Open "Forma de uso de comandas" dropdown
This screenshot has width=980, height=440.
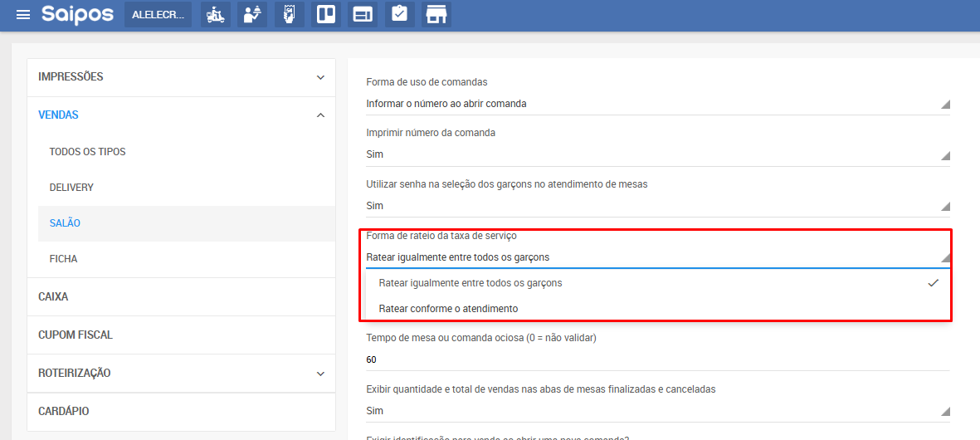[x=657, y=104]
